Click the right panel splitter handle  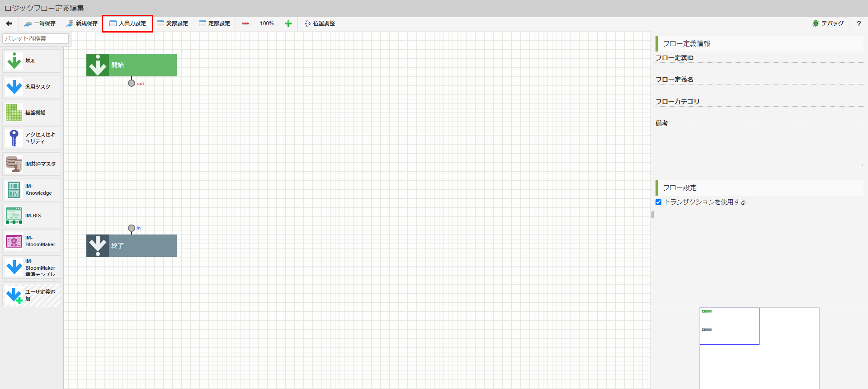pos(652,215)
